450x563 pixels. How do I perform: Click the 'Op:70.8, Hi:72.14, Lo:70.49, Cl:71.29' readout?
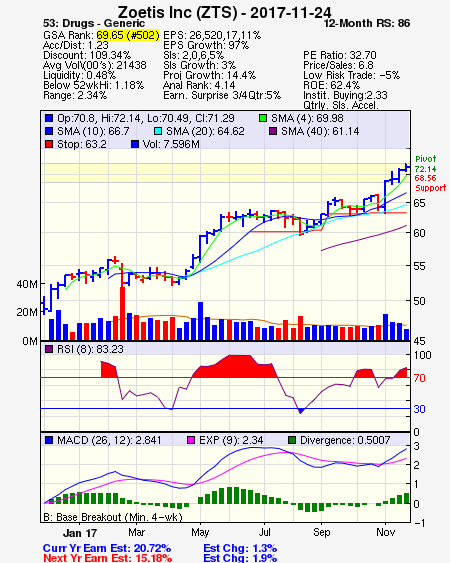(146, 118)
